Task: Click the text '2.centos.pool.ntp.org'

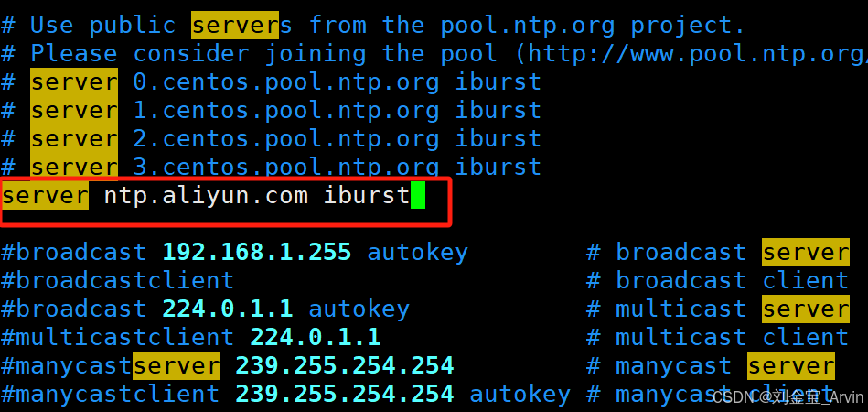Action: point(286,139)
